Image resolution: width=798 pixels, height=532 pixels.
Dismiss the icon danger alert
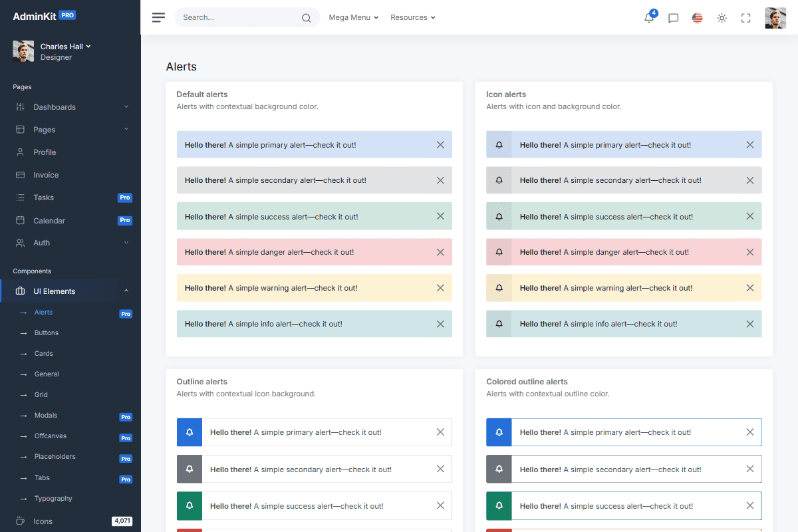pyautogui.click(x=750, y=252)
